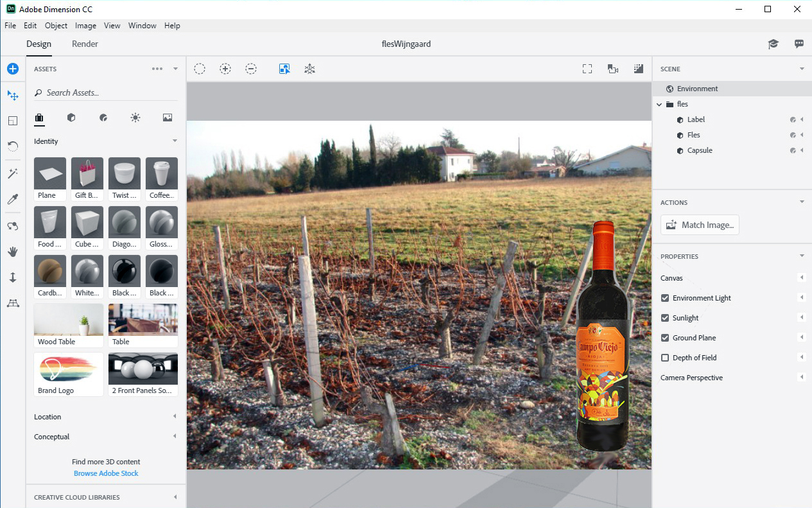Collapse the Scene panel arrow
The image size is (812, 508).
click(802, 69)
